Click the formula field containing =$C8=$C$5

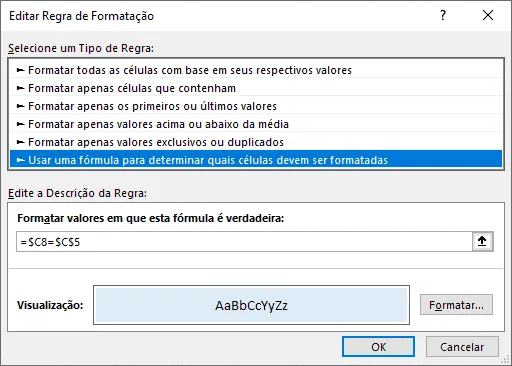point(244,242)
